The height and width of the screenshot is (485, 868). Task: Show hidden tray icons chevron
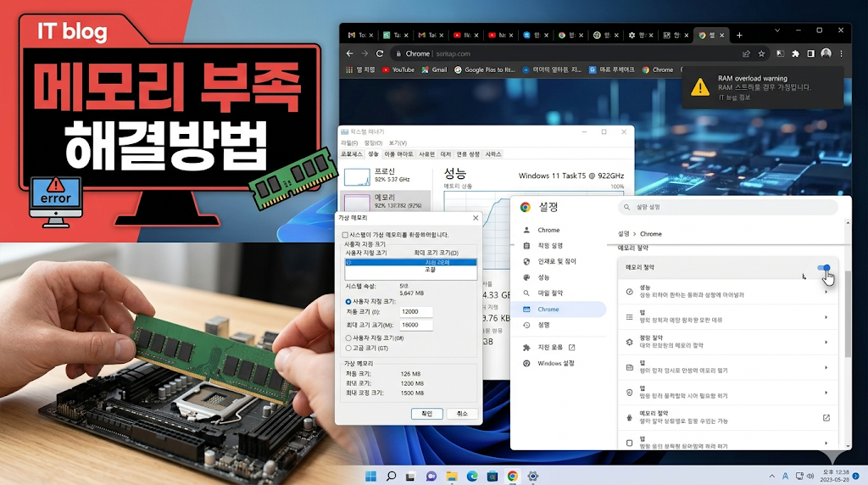[x=771, y=477]
